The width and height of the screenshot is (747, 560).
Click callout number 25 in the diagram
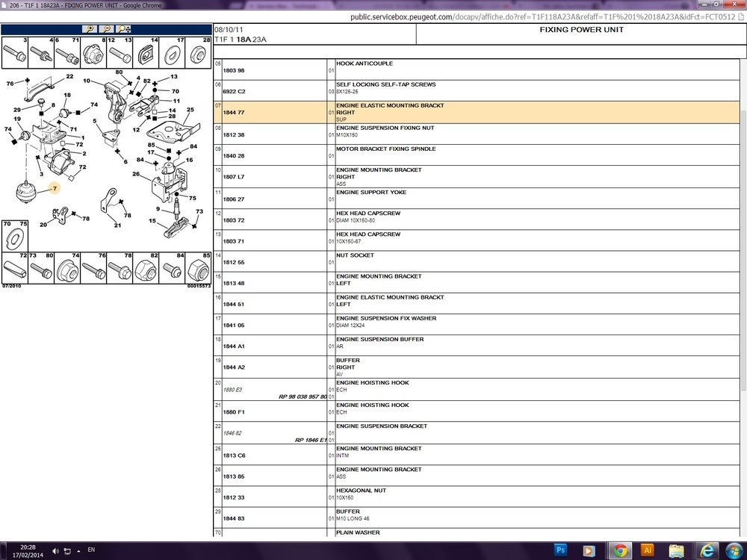(x=190, y=110)
